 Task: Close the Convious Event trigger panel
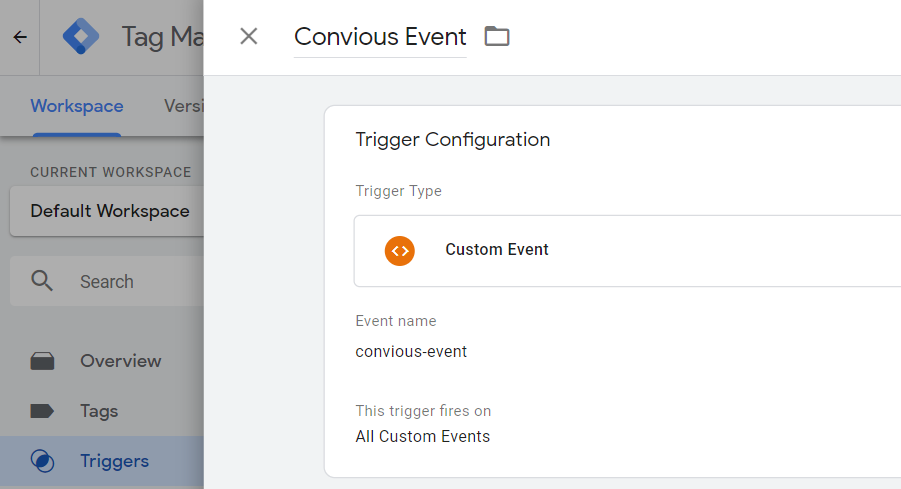pyautogui.click(x=249, y=37)
